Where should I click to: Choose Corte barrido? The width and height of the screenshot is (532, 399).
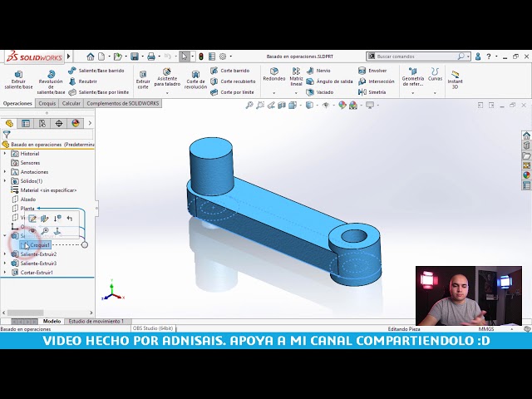(x=229, y=71)
